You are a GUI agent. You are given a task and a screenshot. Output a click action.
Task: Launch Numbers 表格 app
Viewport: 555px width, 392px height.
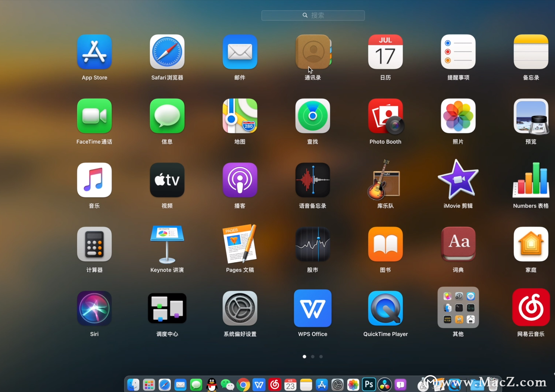[531, 180]
